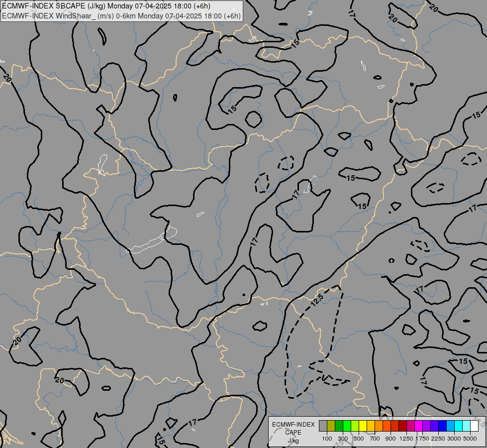Click the orange swatch after the 700 tick
This screenshot has height=448, width=487.
coord(379,426)
